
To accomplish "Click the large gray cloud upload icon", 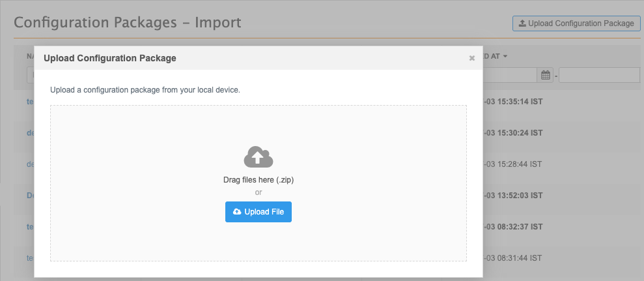I will pos(259,156).
